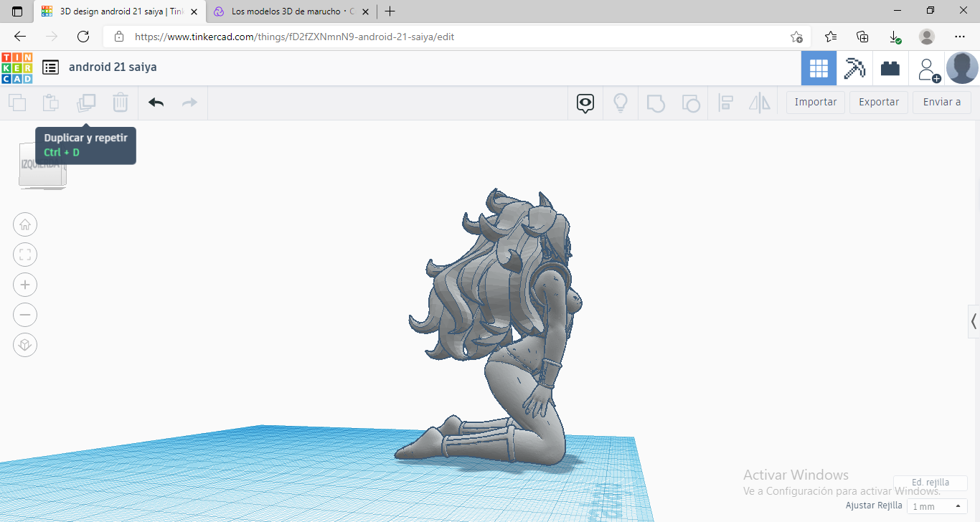The height and width of the screenshot is (522, 980).
Task: Click the Copy icon in the toolbar
Action: 17,103
